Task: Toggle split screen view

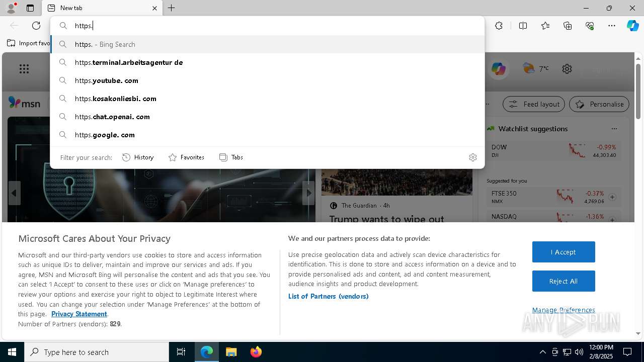Action: (x=523, y=26)
